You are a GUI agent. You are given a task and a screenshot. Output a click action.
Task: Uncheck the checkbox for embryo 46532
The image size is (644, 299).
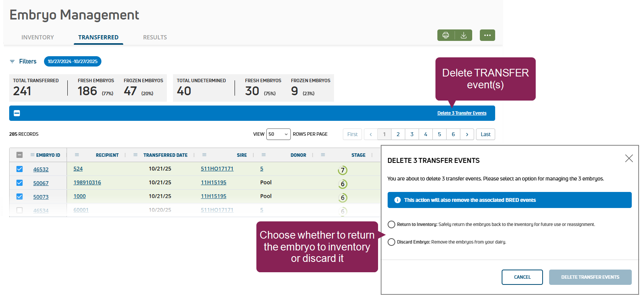[20, 169]
